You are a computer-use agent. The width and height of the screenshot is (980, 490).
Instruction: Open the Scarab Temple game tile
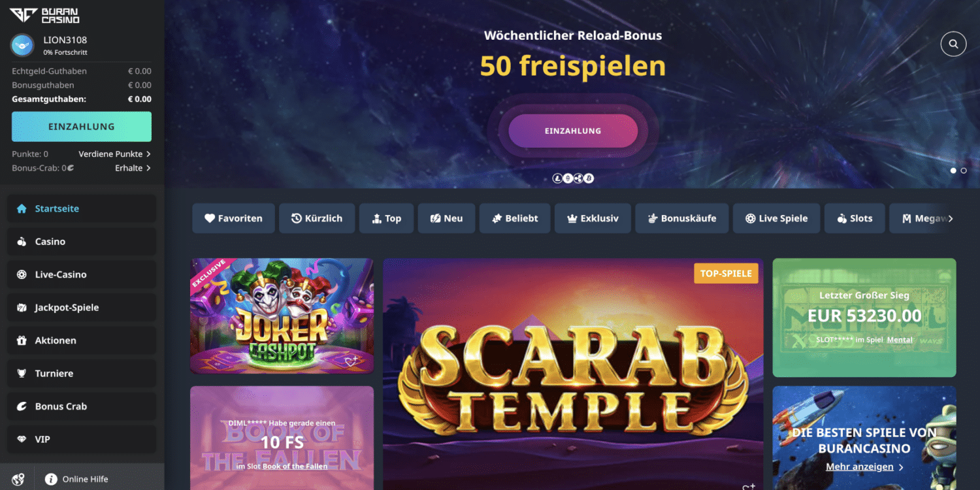tap(573, 374)
